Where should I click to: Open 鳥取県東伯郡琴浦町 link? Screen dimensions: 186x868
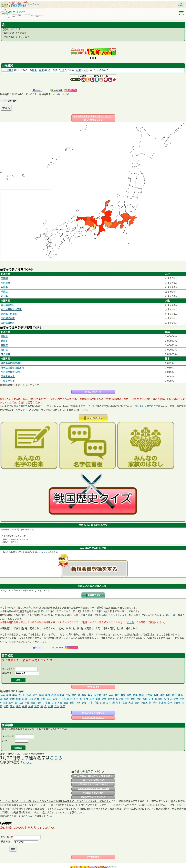coord(11,363)
